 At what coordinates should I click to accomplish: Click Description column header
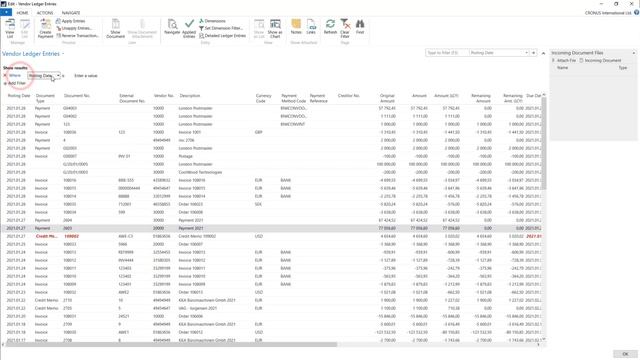point(190,96)
